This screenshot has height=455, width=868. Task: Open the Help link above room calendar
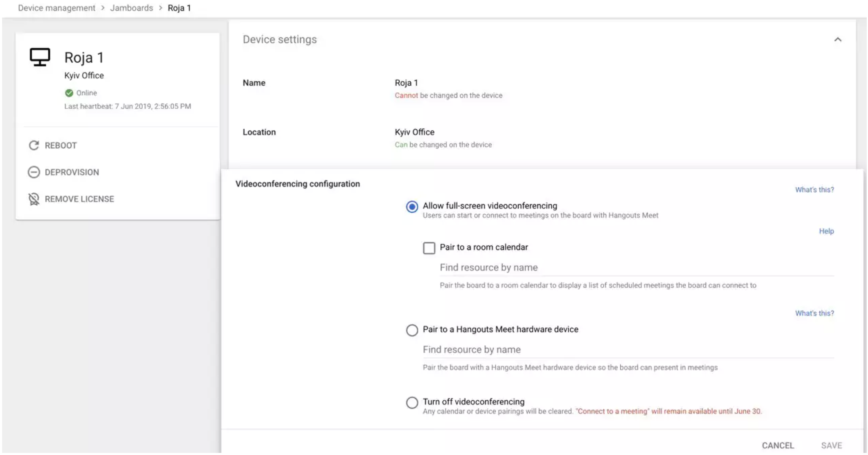coord(826,231)
